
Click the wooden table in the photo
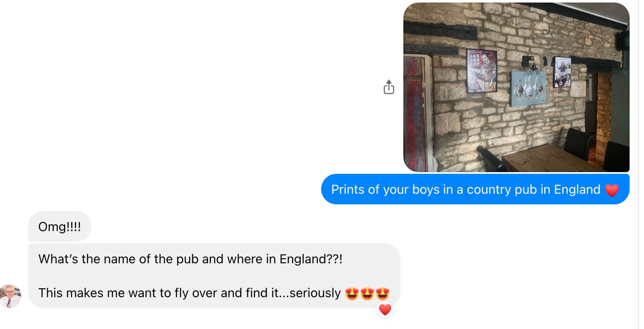coord(553,159)
